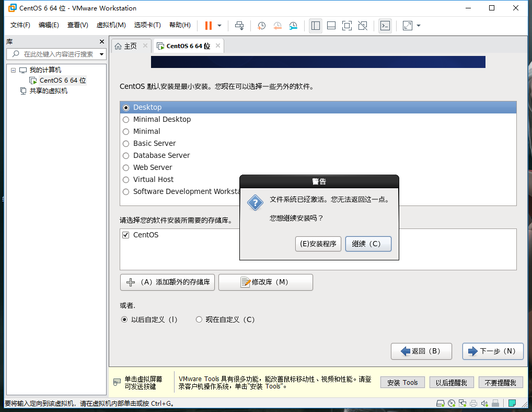Click the 警告 dialog title bar

319,181
